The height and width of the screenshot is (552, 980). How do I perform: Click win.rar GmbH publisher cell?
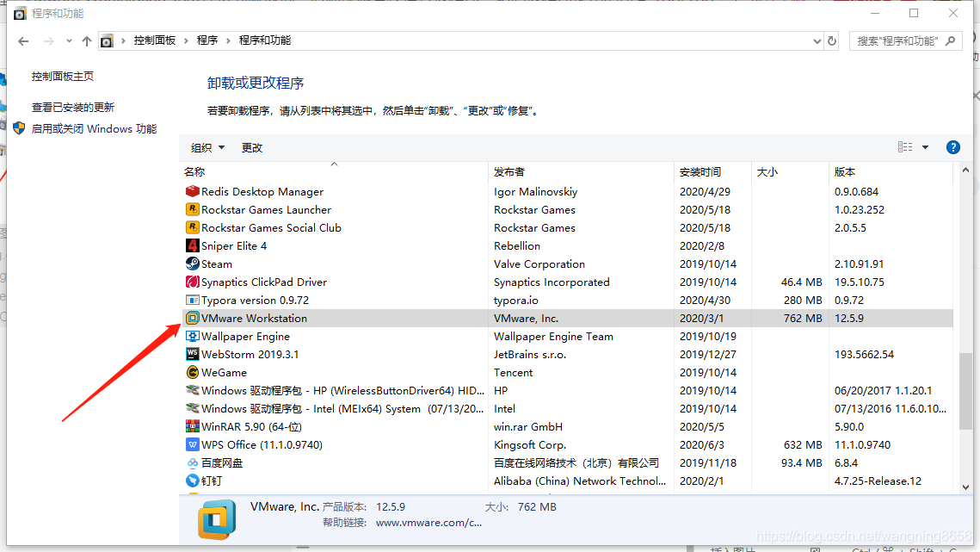pos(528,427)
